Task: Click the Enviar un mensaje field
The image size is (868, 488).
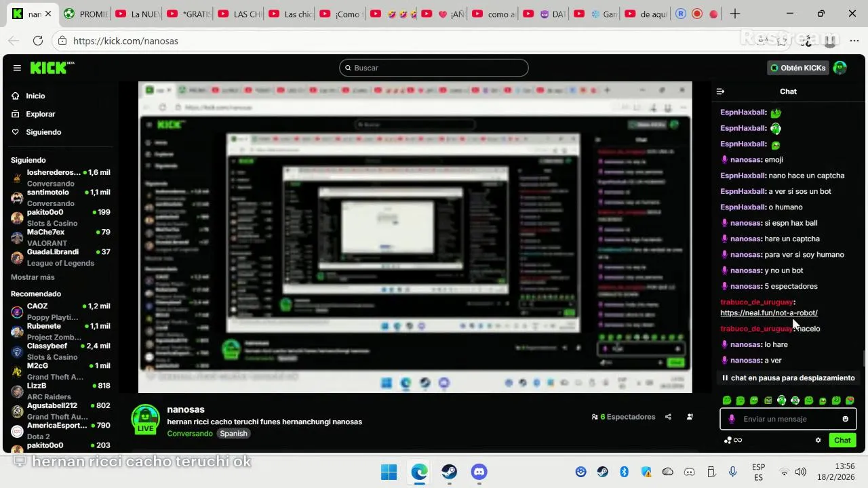Action: pos(788,419)
